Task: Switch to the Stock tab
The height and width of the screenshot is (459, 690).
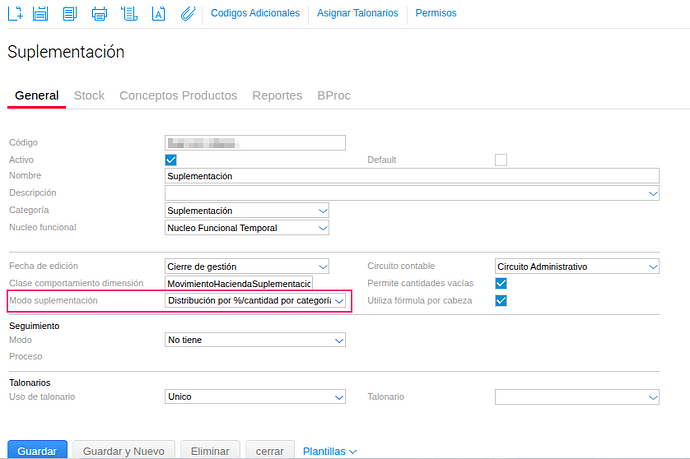Action: [89, 95]
